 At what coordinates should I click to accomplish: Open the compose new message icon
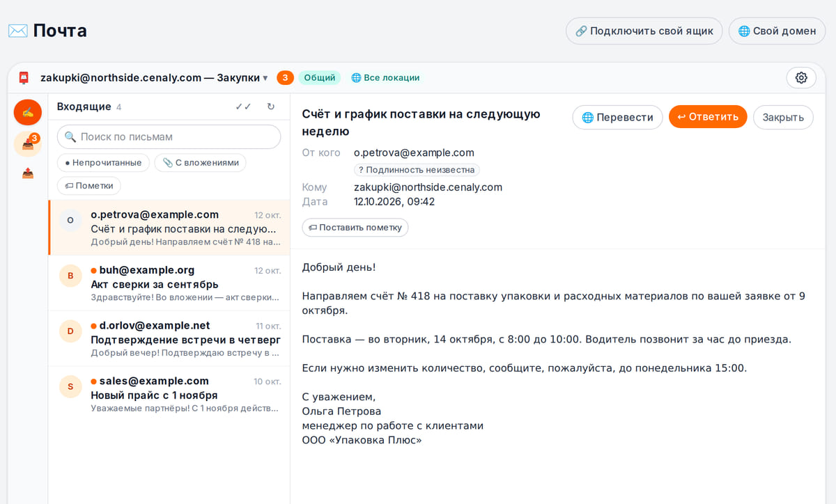coord(28,112)
